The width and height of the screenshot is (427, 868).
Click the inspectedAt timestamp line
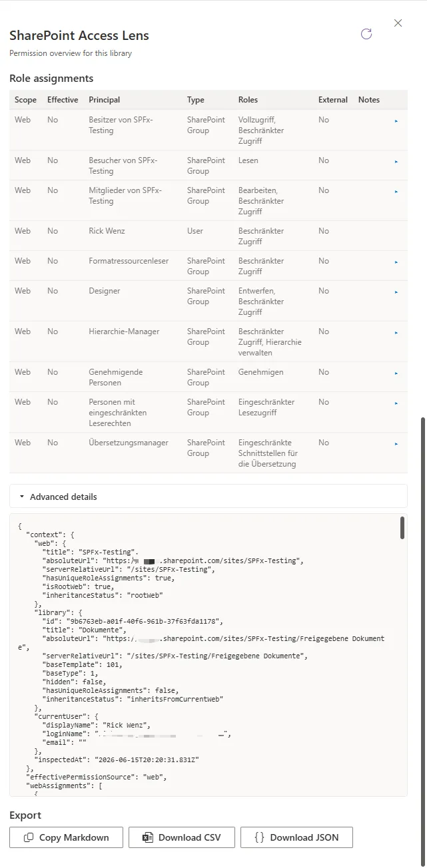tap(117, 759)
